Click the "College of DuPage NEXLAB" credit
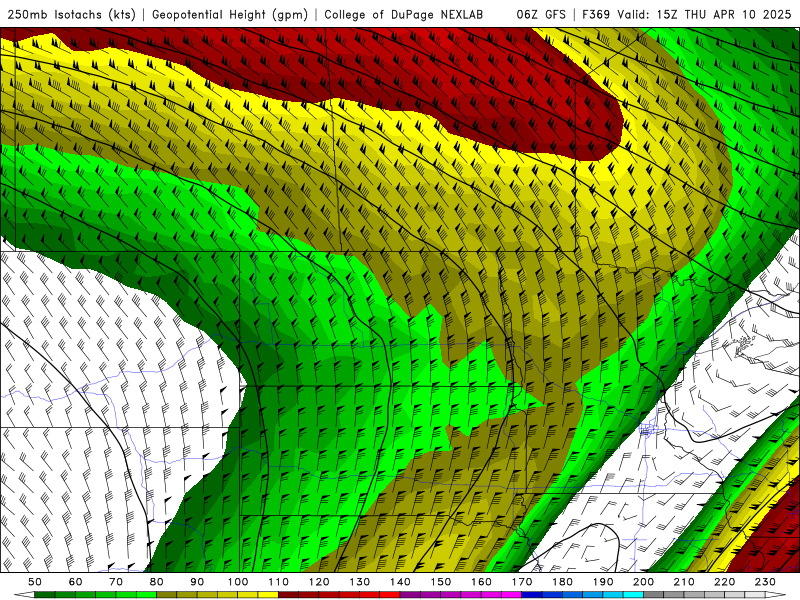Viewport: 800px width, 600px height. pos(404,14)
